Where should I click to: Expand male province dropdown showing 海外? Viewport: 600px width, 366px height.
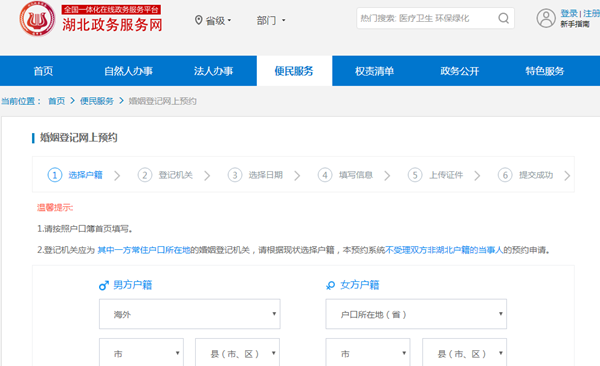point(190,314)
